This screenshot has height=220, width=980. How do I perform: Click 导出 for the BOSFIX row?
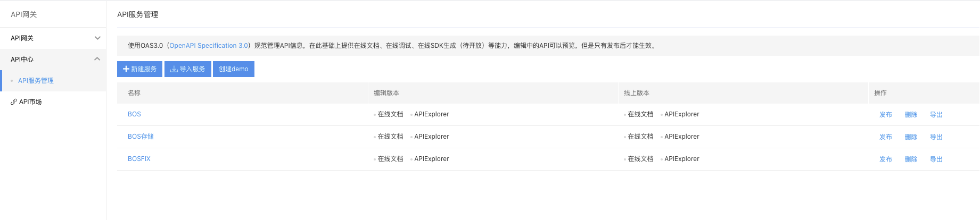coord(936,159)
